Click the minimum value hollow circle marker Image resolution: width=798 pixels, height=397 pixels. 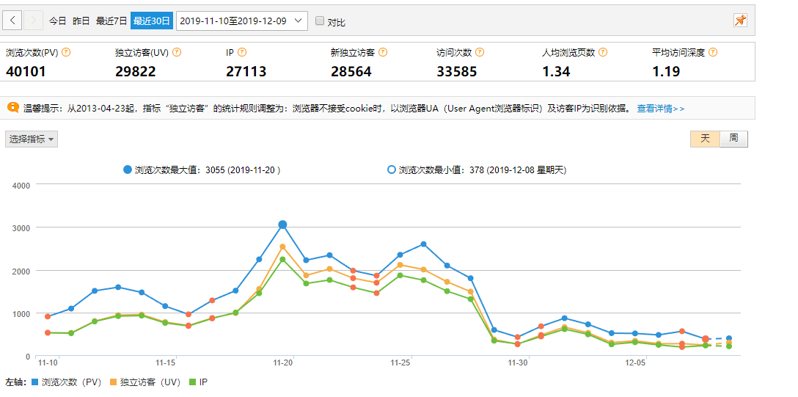[x=391, y=170]
